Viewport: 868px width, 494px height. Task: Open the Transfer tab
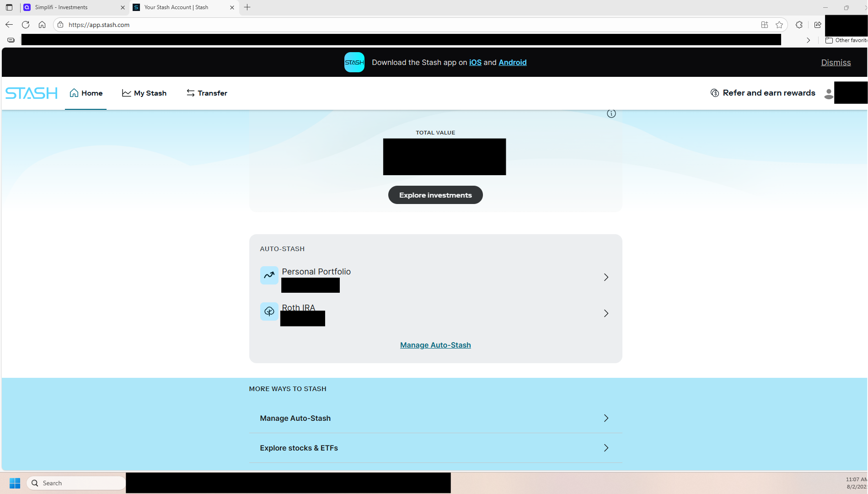pyautogui.click(x=207, y=93)
